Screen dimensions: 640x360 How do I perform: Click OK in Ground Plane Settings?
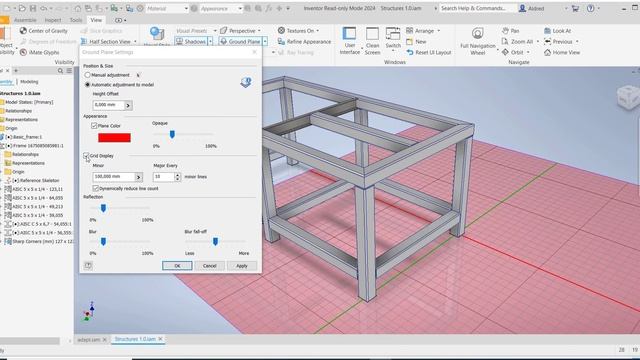click(177, 266)
